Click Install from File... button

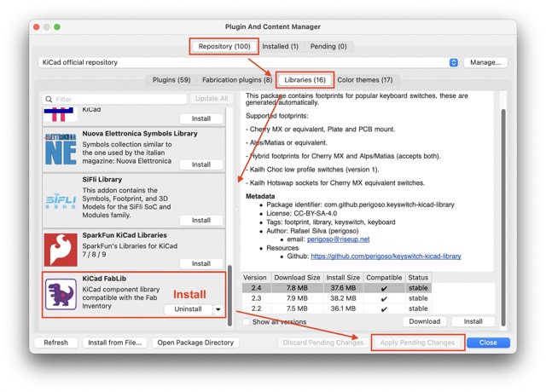point(115,343)
